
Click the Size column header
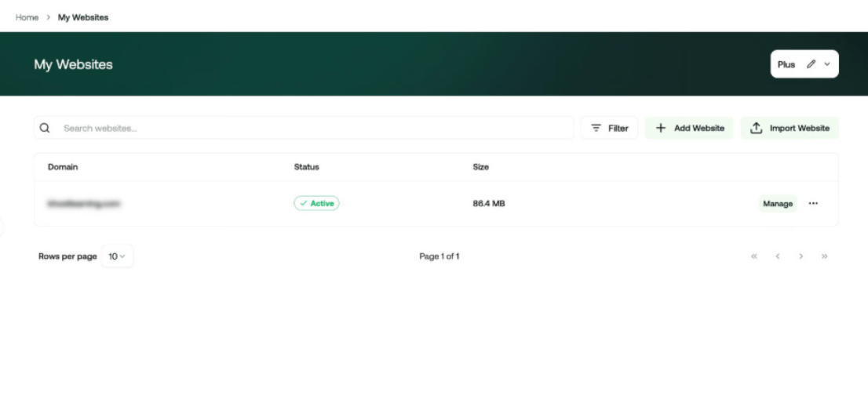pyautogui.click(x=480, y=167)
